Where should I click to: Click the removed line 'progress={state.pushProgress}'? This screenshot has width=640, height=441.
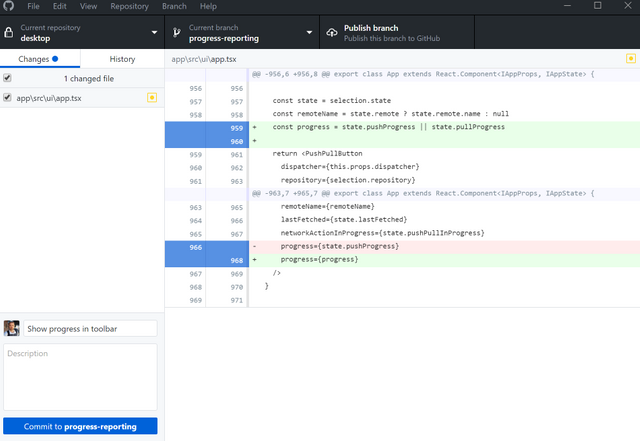click(340, 246)
